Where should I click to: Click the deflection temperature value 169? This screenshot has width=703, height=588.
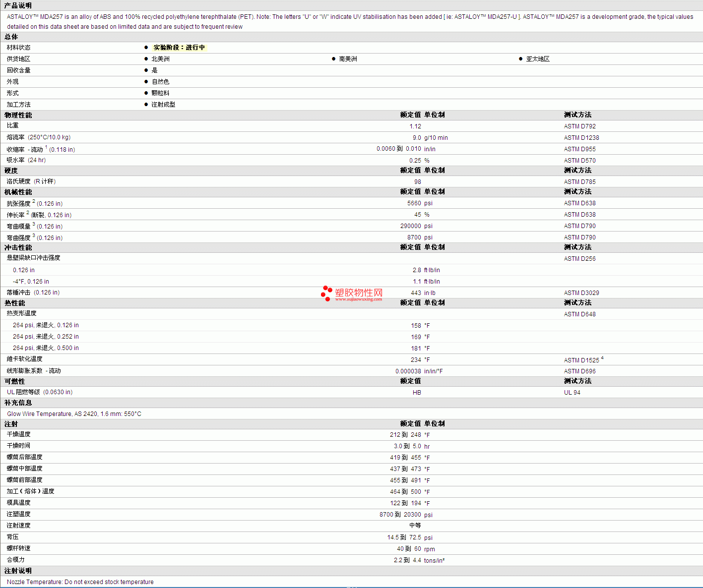point(416,337)
